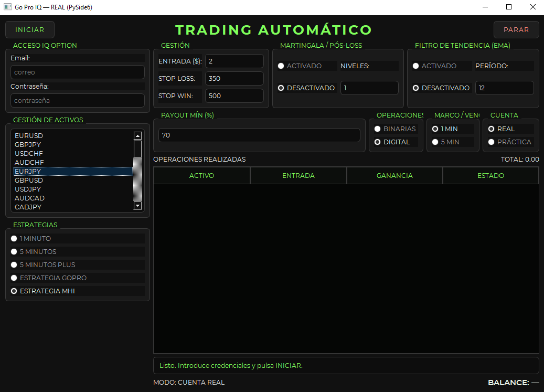The height and width of the screenshot is (392, 544).
Task: Select GBPJPY in the asset list
Action: 73,145
